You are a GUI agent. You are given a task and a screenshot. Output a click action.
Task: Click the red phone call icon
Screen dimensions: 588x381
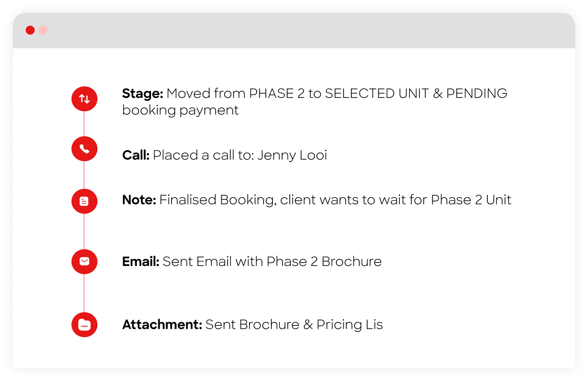point(84,149)
